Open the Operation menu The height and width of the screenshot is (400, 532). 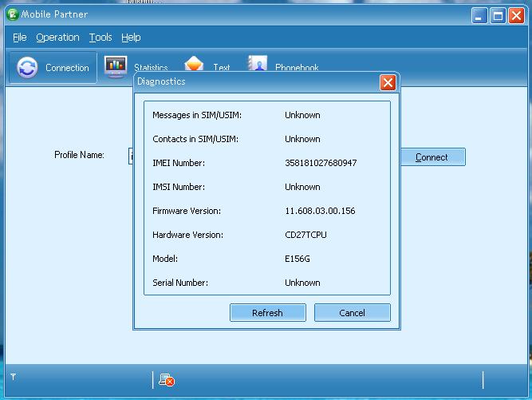click(x=57, y=38)
